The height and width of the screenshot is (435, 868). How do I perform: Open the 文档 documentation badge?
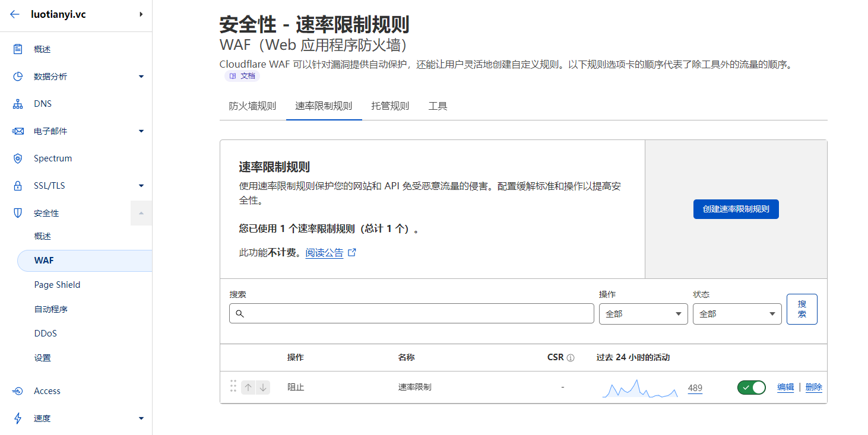[242, 76]
